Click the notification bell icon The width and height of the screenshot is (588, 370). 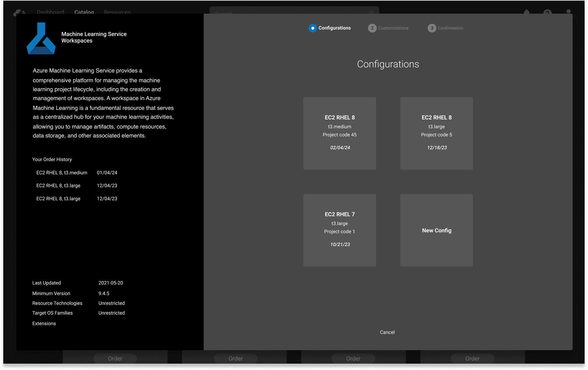[x=526, y=13]
